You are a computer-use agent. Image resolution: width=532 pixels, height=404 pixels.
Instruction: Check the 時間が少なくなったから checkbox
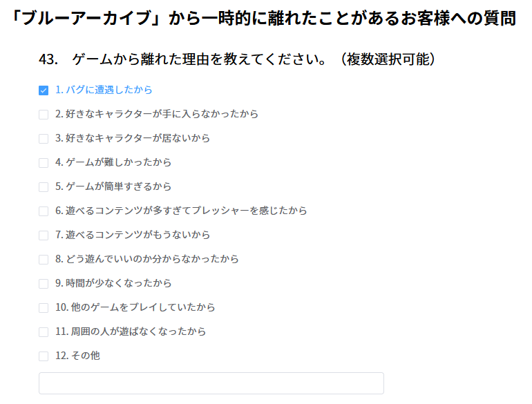[x=44, y=284]
